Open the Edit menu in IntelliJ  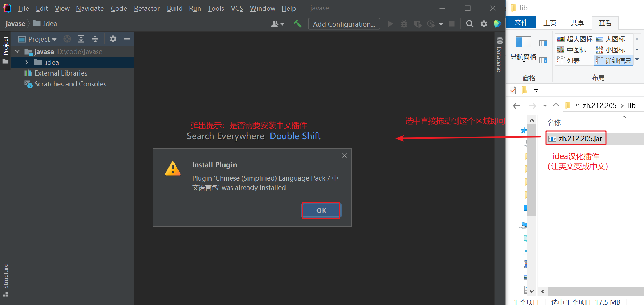42,8
